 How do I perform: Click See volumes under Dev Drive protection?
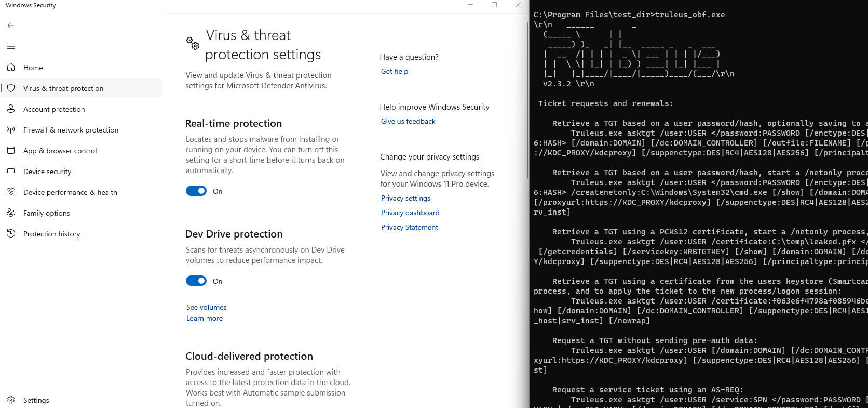click(x=207, y=307)
